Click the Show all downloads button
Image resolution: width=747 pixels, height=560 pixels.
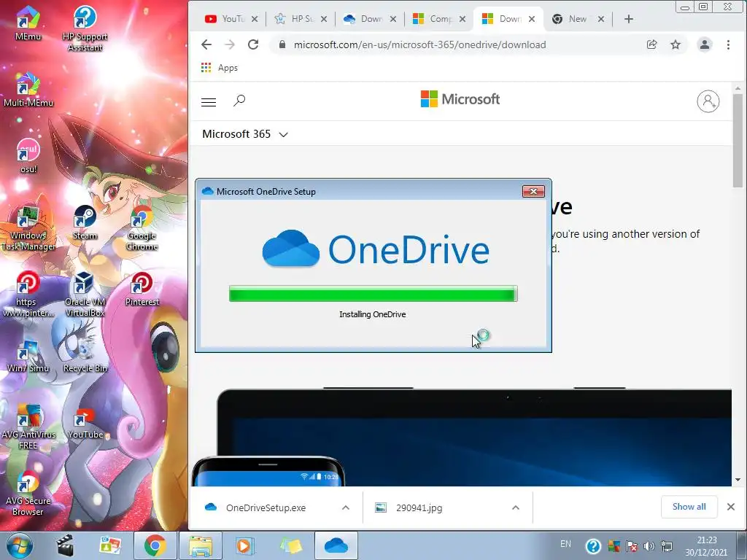pos(689,507)
